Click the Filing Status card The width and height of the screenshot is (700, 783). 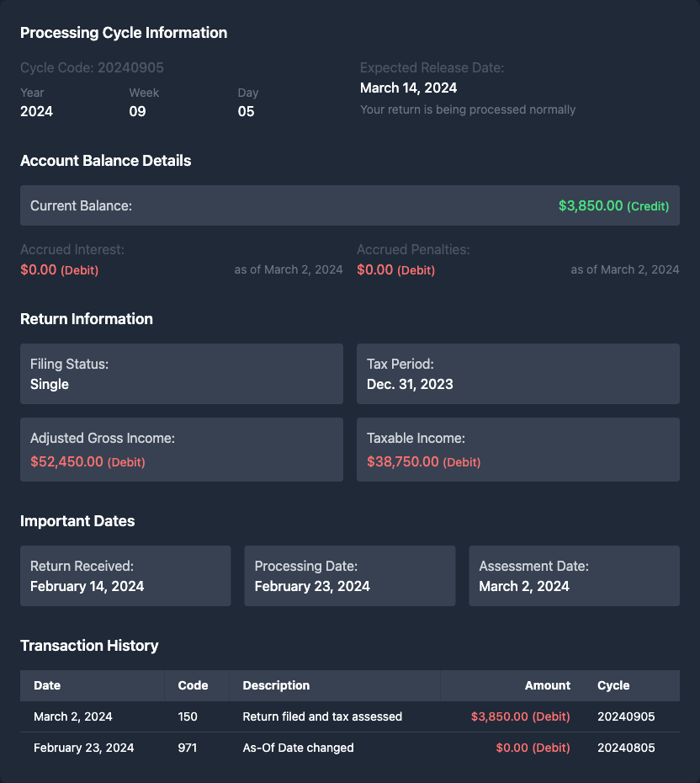pyautogui.click(x=181, y=374)
